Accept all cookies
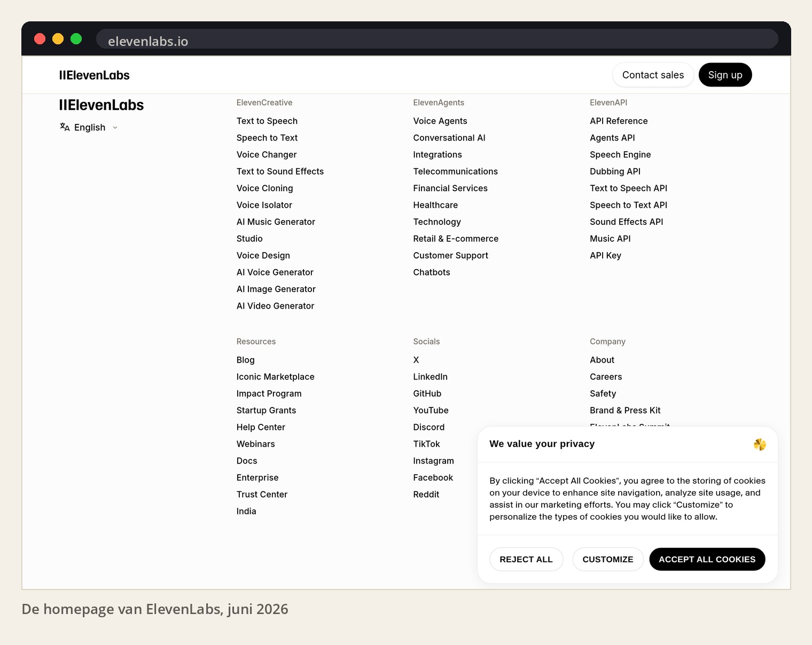 [707, 559]
